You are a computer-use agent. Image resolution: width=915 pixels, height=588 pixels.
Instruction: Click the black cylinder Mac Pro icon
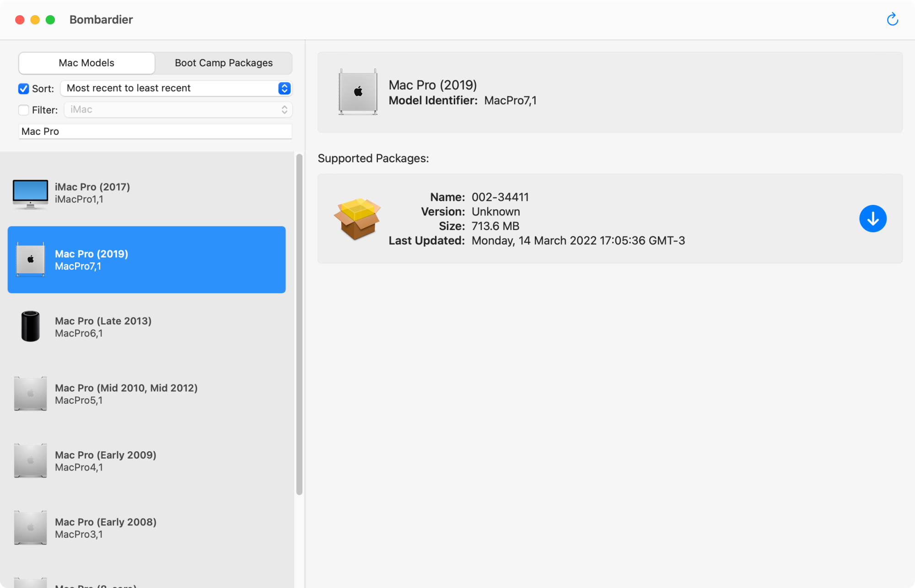[30, 326]
